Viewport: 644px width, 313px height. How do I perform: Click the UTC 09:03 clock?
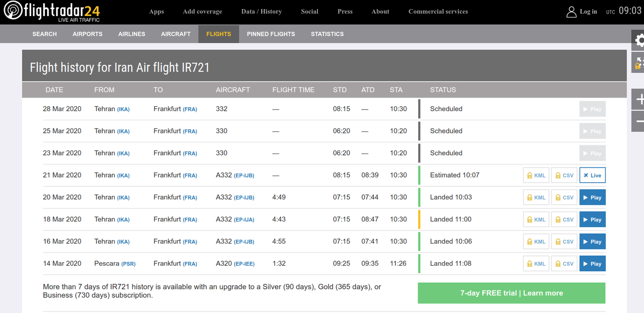click(x=623, y=11)
